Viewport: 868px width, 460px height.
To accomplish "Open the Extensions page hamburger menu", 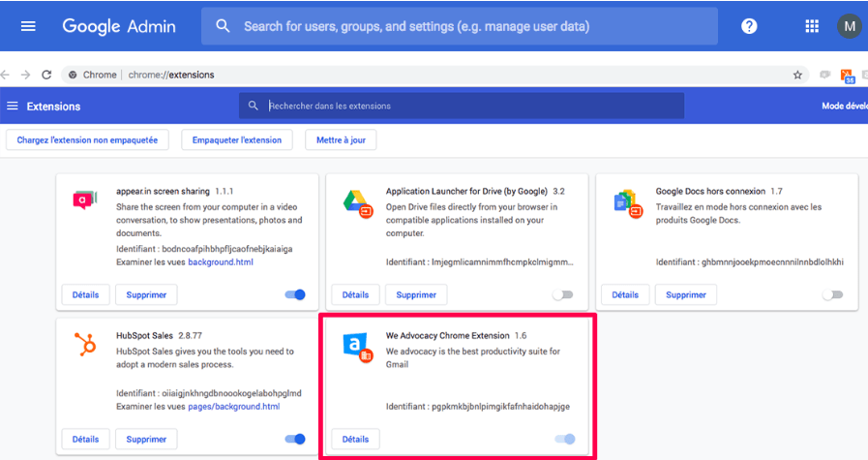I will (13, 106).
